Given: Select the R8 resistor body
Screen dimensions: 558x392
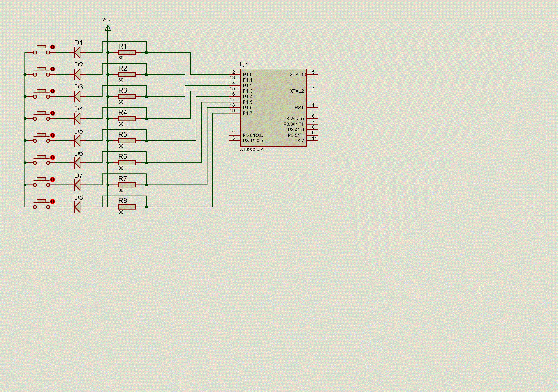Looking at the screenshot, I should 127,207.
